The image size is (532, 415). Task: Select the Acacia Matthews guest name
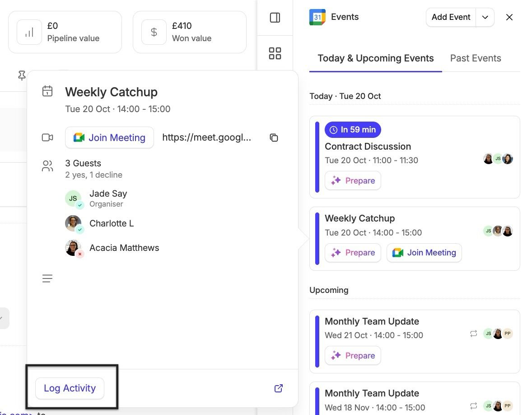coord(124,248)
